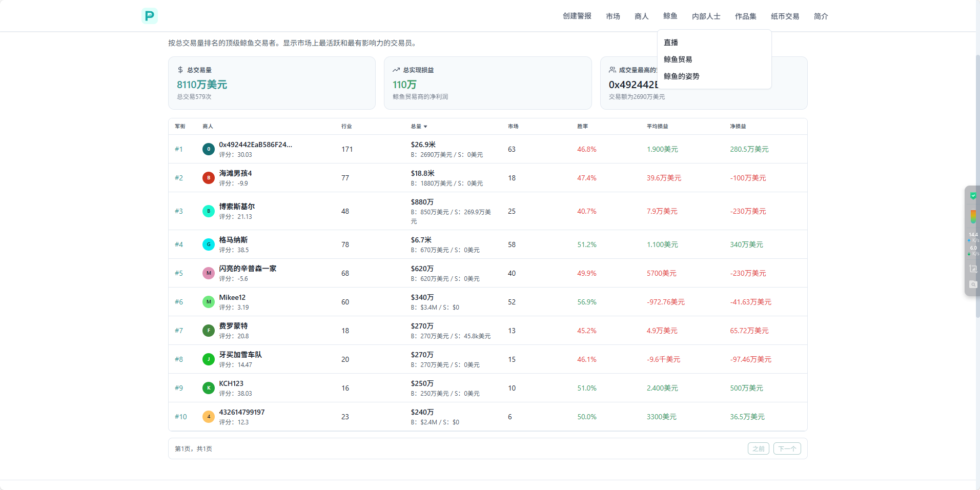Image resolution: width=980 pixels, height=490 pixels.
Task: Click the site logo in the header
Action: 149,16
